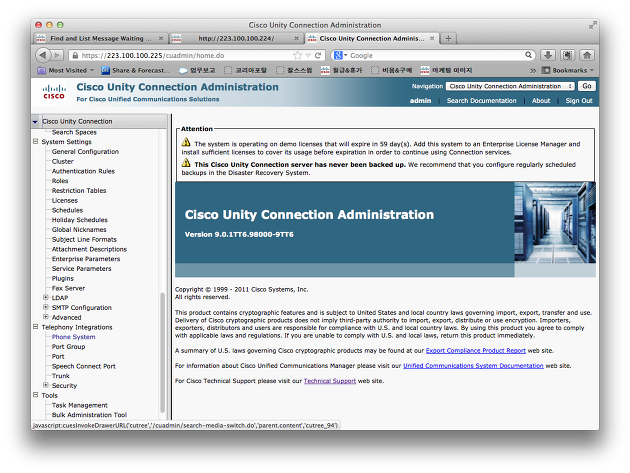Open Search Documentation link
The height and width of the screenshot is (473, 630).
[x=481, y=100]
